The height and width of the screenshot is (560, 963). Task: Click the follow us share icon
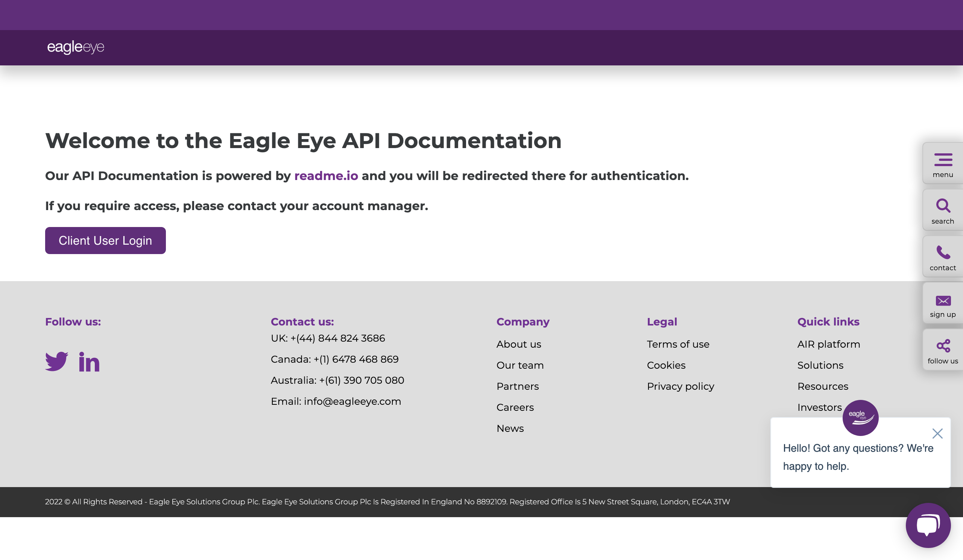tap(943, 346)
